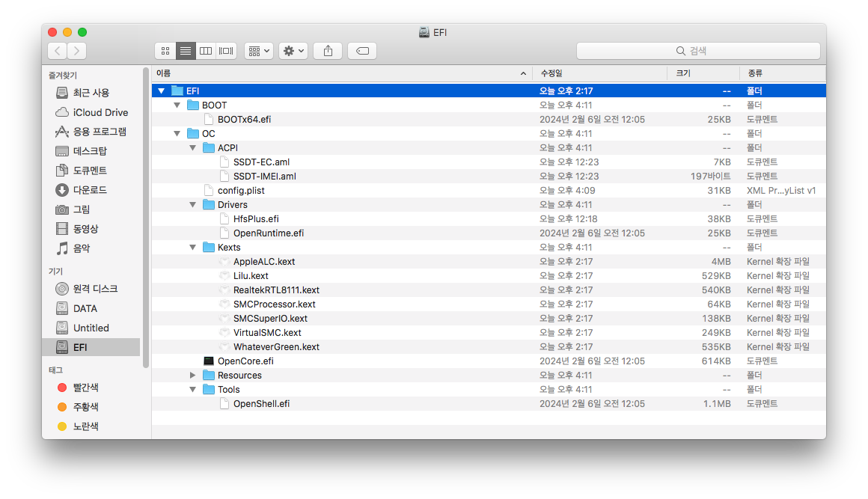Viewport: 868px width, 499px height.
Task: Select the Resources folder icon
Action: [209, 375]
